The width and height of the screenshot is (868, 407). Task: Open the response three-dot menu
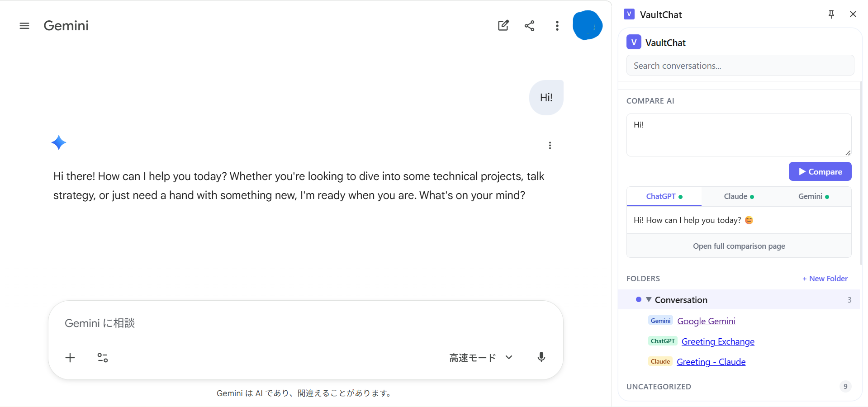(x=550, y=145)
